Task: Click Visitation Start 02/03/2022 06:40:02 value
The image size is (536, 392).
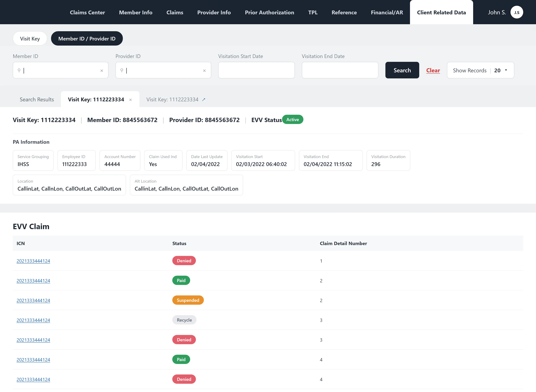Action: tap(261, 164)
